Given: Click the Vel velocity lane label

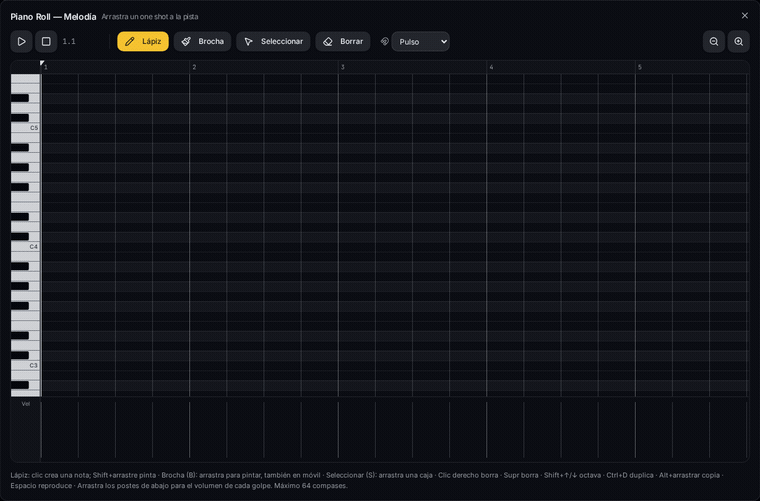Looking at the screenshot, I should [26, 404].
